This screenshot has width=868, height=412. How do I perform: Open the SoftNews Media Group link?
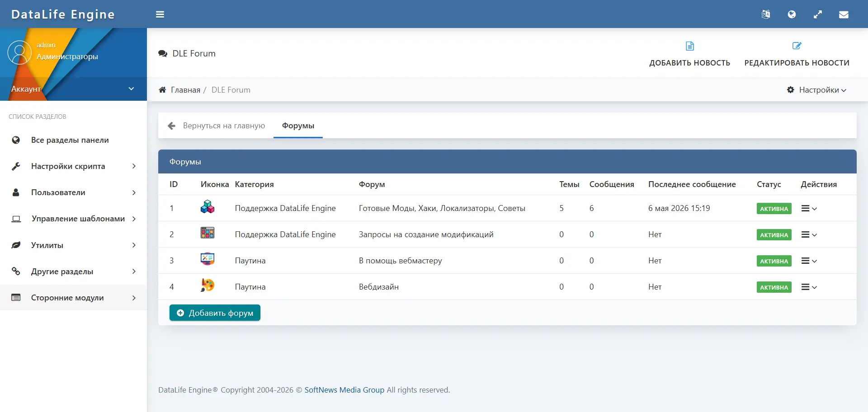point(344,390)
